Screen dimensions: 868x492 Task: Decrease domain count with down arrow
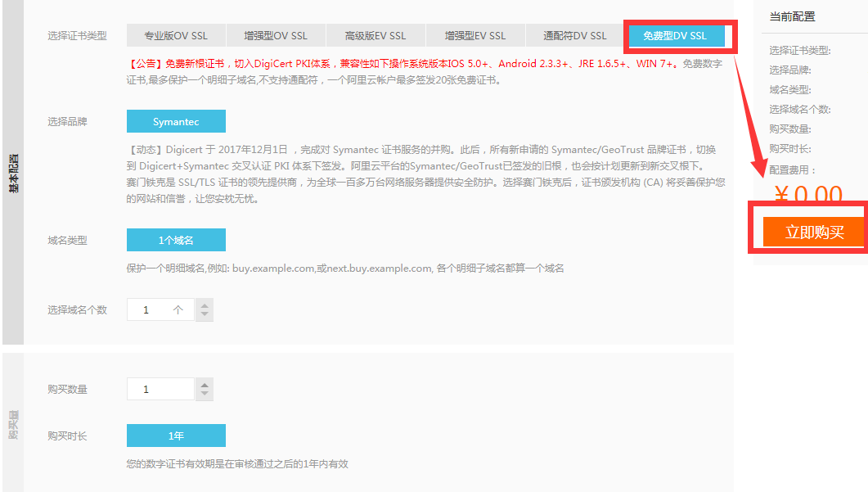pos(205,315)
